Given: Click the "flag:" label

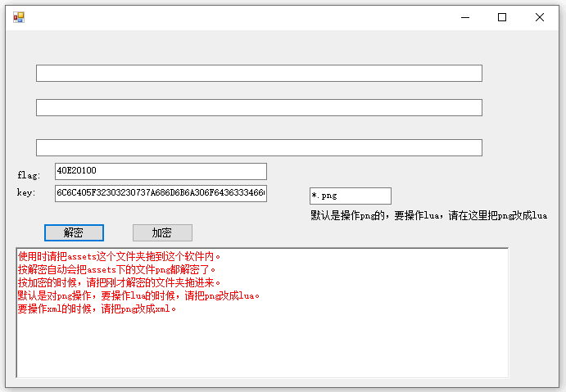Looking at the screenshot, I should tap(29, 175).
